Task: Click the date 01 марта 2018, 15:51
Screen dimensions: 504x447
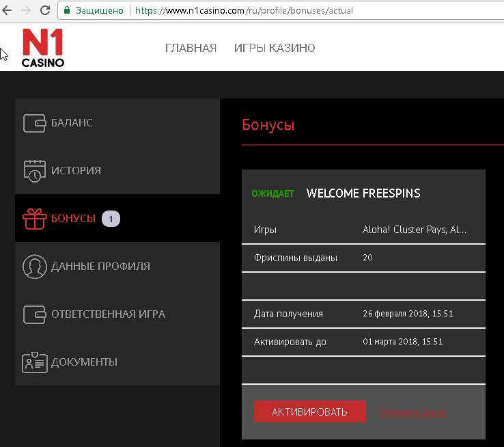Action: [402, 342]
